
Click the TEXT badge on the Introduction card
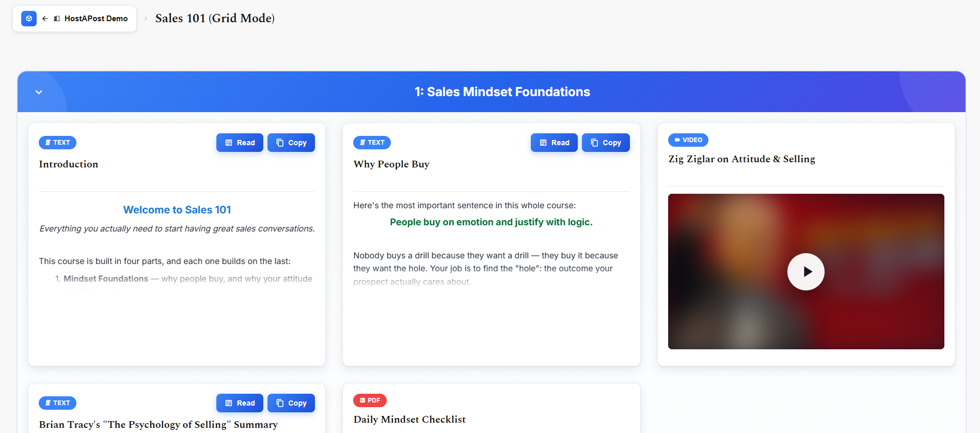click(x=58, y=143)
